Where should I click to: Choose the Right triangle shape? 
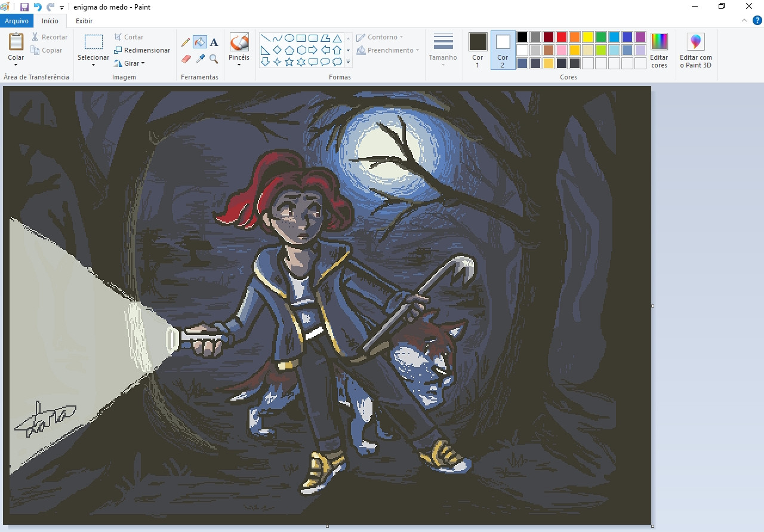pos(266,50)
